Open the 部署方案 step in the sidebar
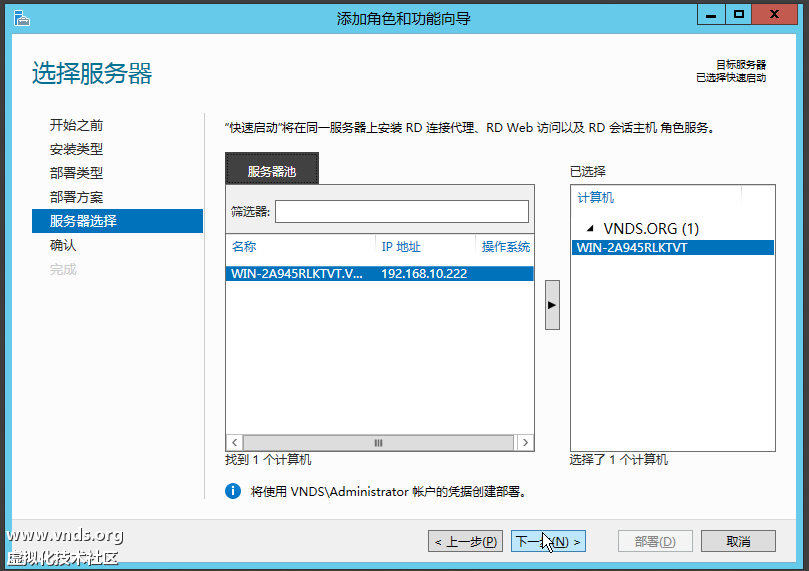Screen dimensions: 809x571 [x=76, y=197]
